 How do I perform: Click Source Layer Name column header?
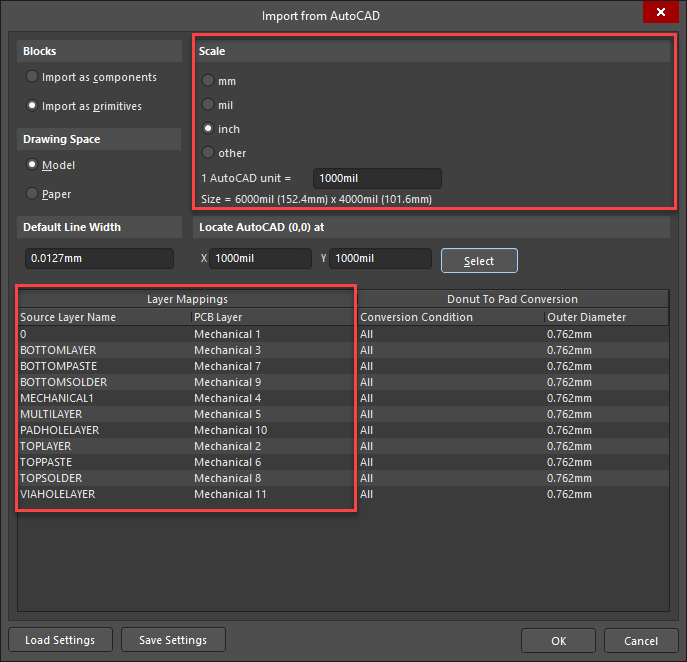pos(104,317)
